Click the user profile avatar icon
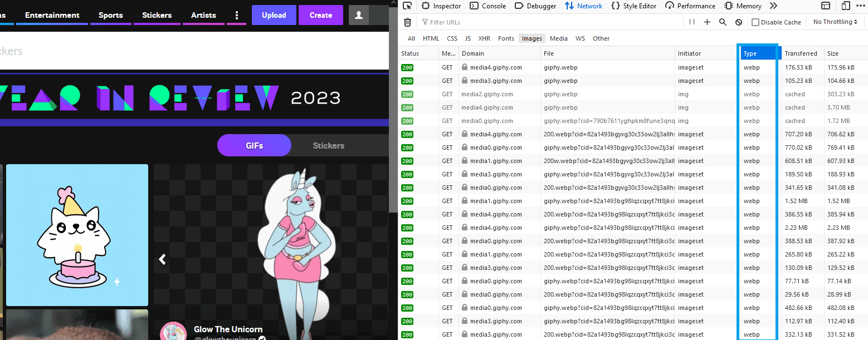 click(360, 15)
